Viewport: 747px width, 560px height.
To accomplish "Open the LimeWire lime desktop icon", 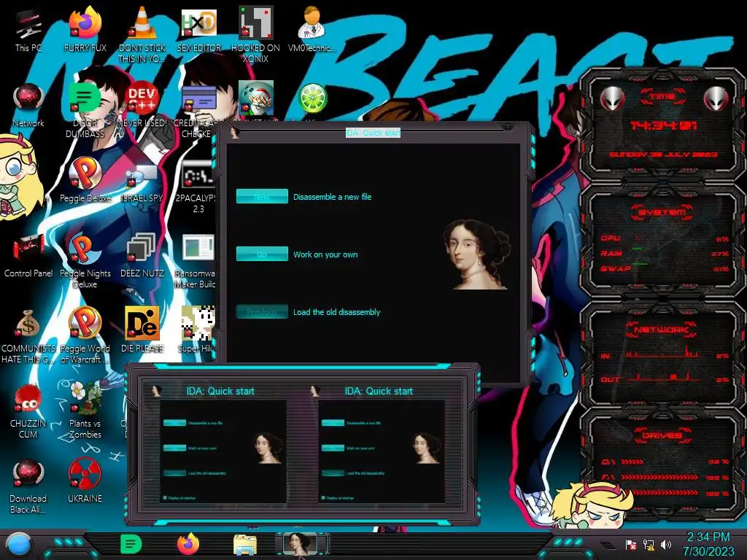I will (x=312, y=98).
